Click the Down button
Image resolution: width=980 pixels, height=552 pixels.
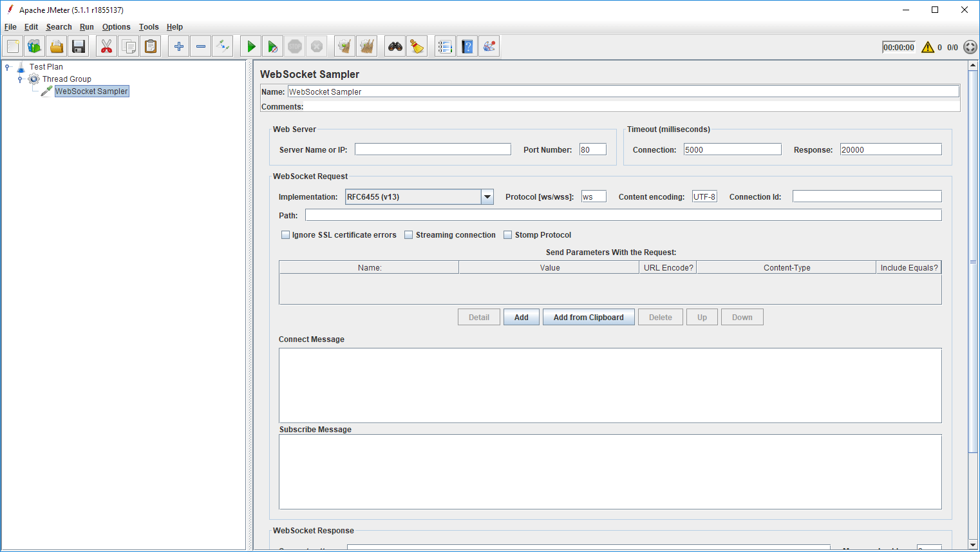point(742,318)
